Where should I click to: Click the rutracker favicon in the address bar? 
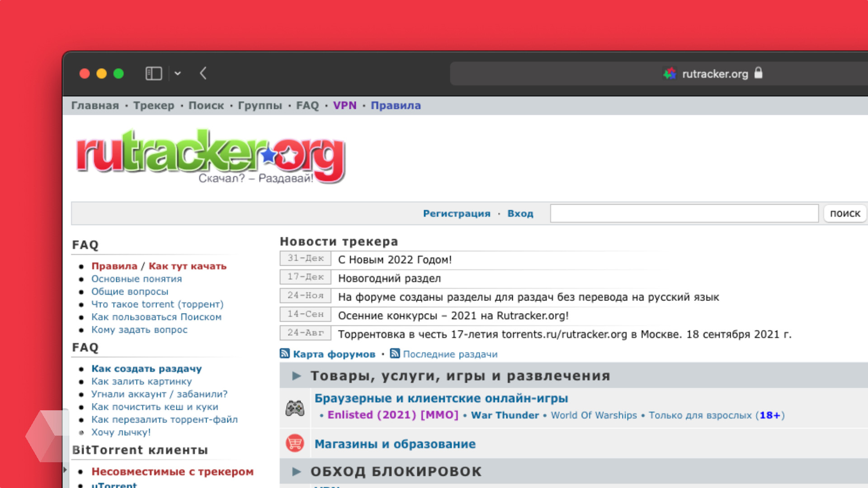[670, 73]
